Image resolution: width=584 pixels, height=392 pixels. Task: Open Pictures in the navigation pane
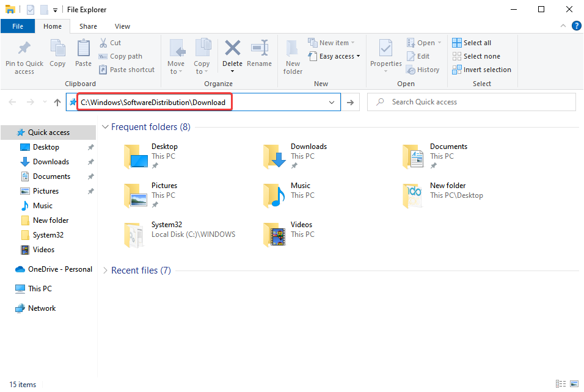[x=46, y=191]
